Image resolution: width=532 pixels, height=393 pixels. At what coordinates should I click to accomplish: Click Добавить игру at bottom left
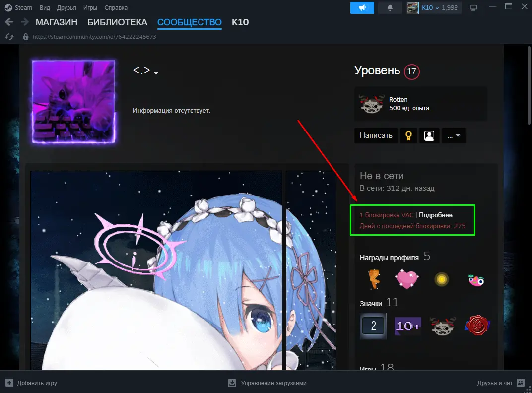(x=32, y=383)
